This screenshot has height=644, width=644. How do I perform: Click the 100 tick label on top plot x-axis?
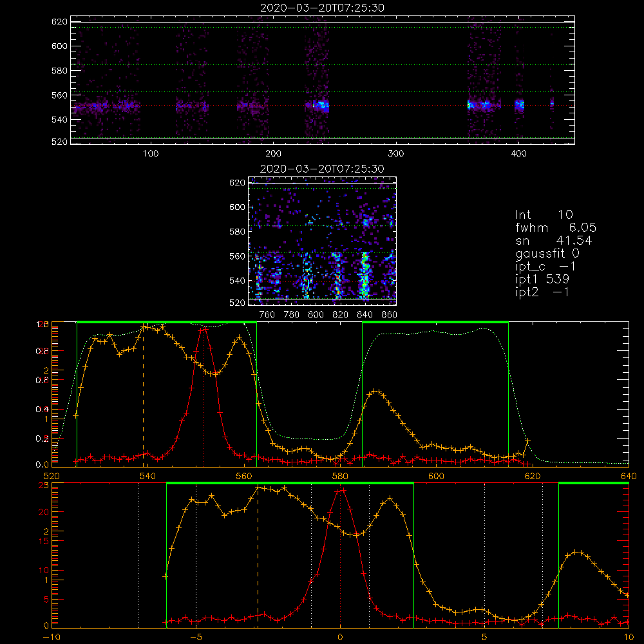coord(151,154)
